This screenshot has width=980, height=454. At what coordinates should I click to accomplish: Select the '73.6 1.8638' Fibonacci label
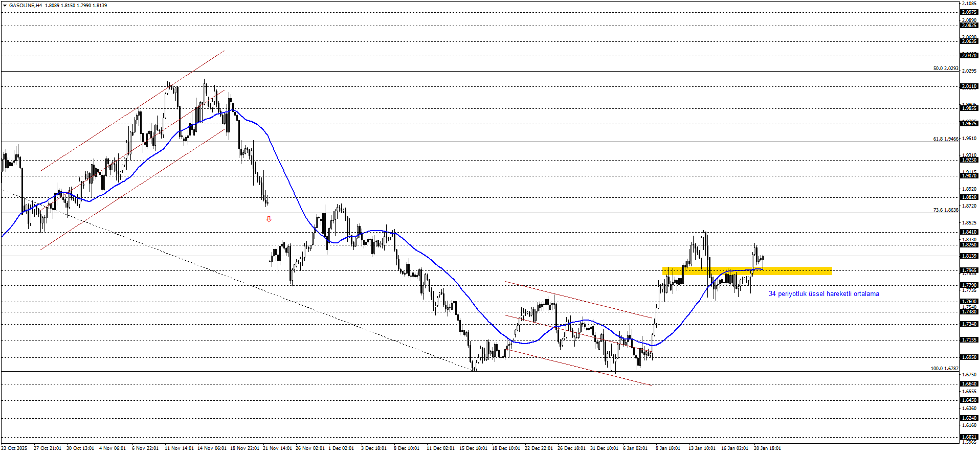tap(946, 210)
